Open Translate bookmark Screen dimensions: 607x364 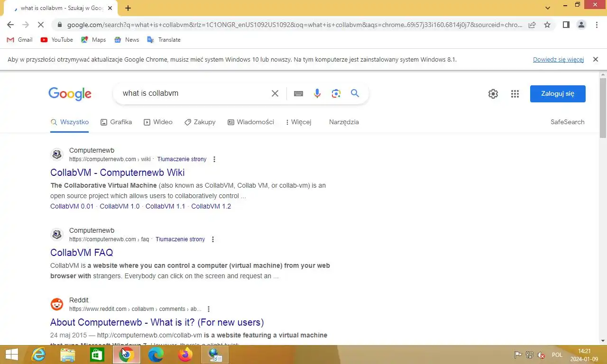click(x=164, y=40)
